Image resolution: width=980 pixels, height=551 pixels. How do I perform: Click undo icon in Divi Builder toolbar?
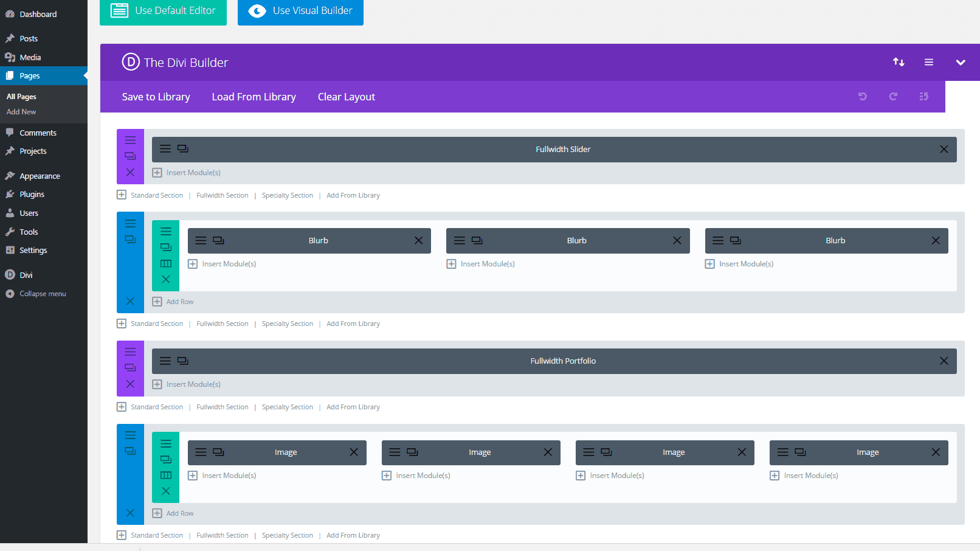pyautogui.click(x=862, y=97)
